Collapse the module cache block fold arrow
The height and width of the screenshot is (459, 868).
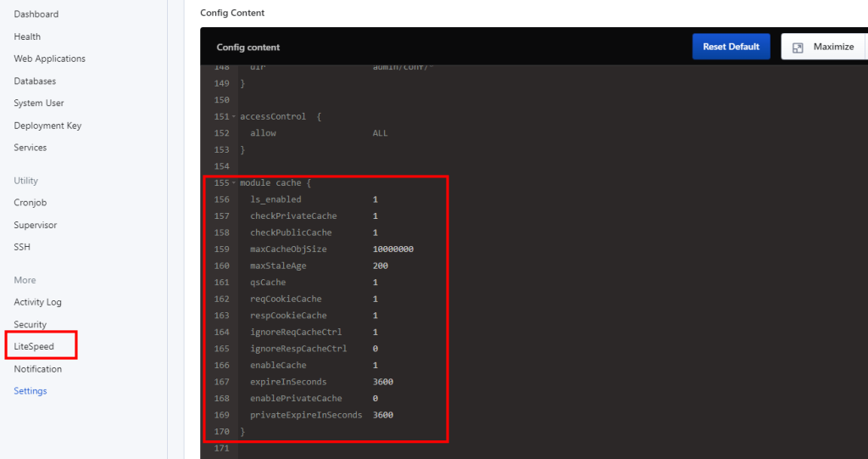point(234,183)
